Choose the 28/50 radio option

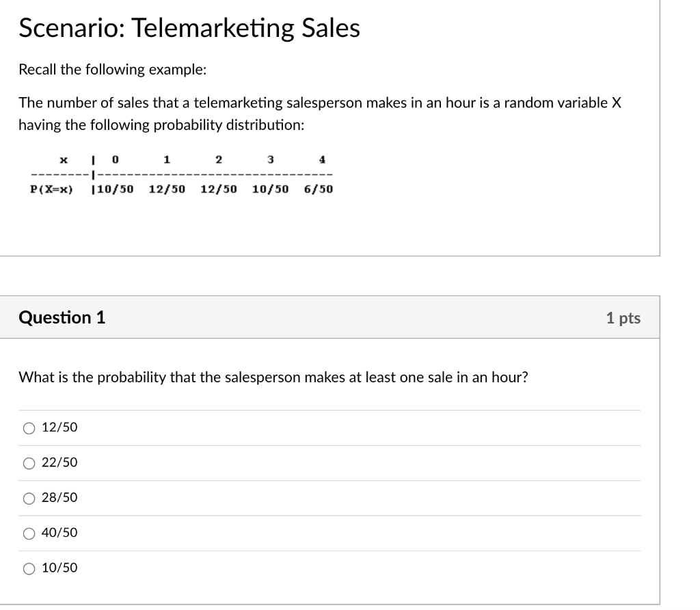29,498
